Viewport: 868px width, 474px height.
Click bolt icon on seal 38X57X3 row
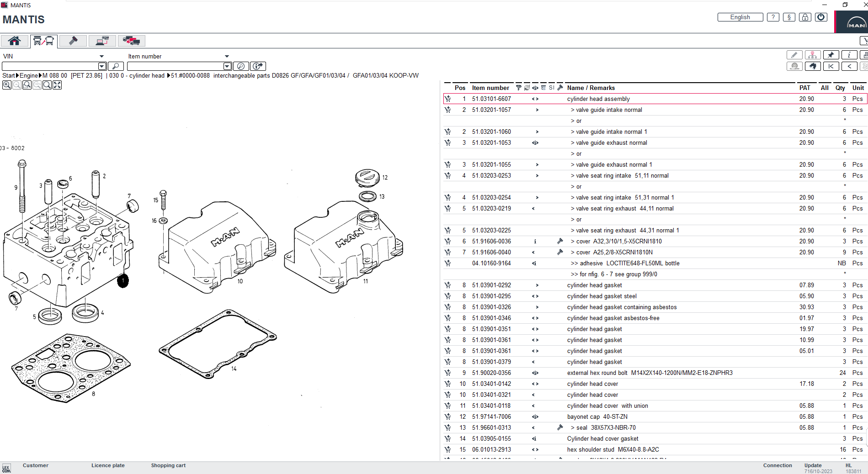[560, 427]
